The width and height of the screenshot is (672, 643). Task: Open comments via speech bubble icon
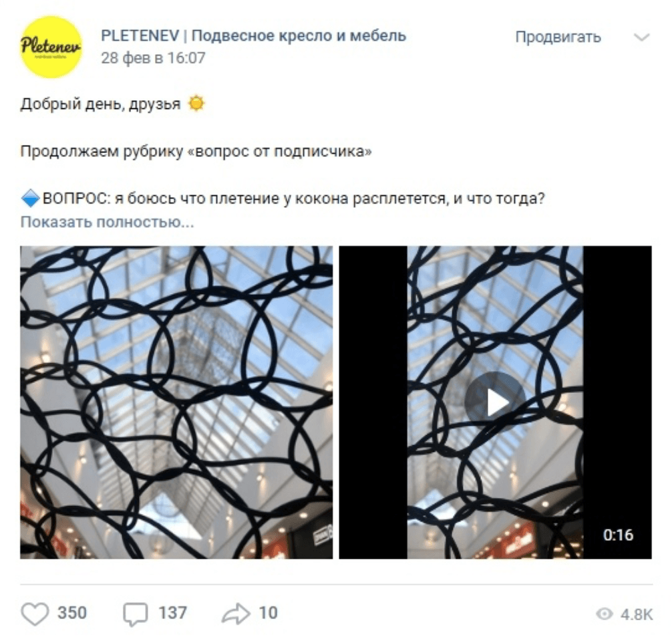(x=136, y=614)
